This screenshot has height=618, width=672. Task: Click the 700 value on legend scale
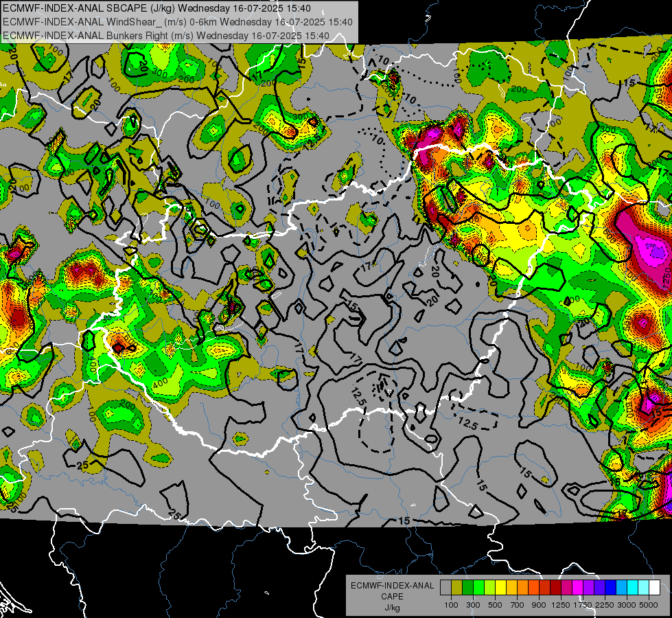[x=518, y=605]
